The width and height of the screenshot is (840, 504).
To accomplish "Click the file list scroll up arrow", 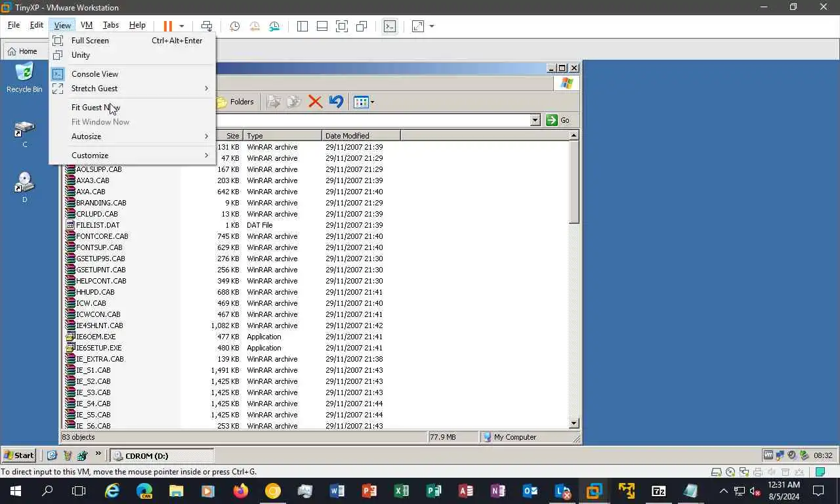I will (574, 135).
